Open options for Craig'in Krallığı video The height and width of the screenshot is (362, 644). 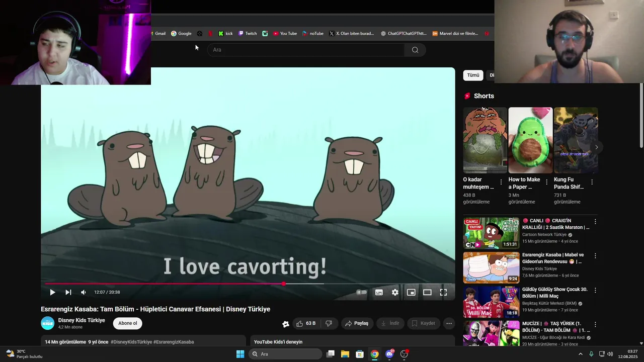[x=595, y=222]
